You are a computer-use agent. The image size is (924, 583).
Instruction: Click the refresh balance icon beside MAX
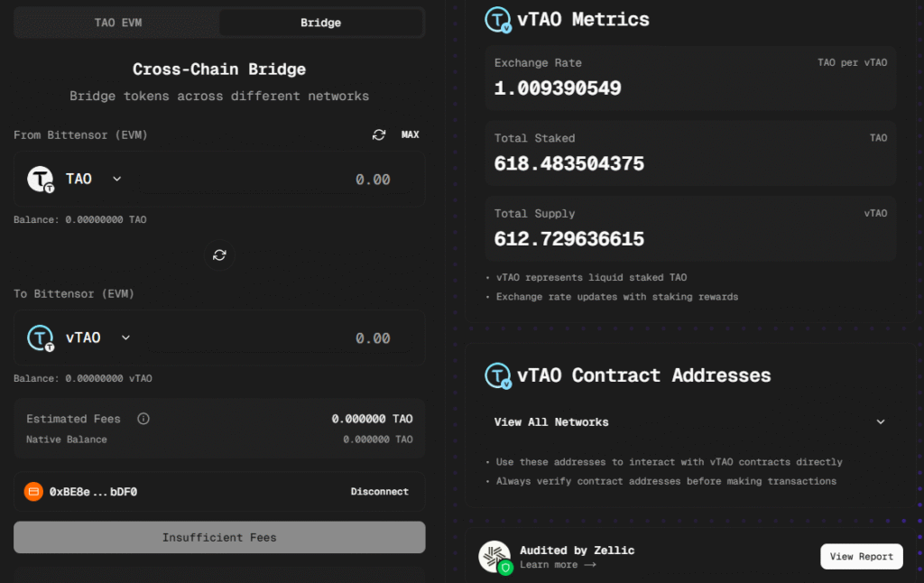tap(379, 134)
